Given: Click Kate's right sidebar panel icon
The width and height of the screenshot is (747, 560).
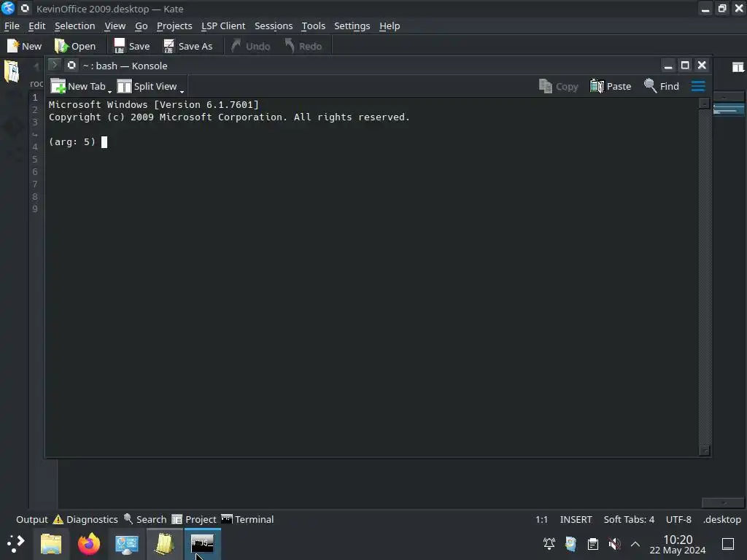Looking at the screenshot, I should point(738,67).
